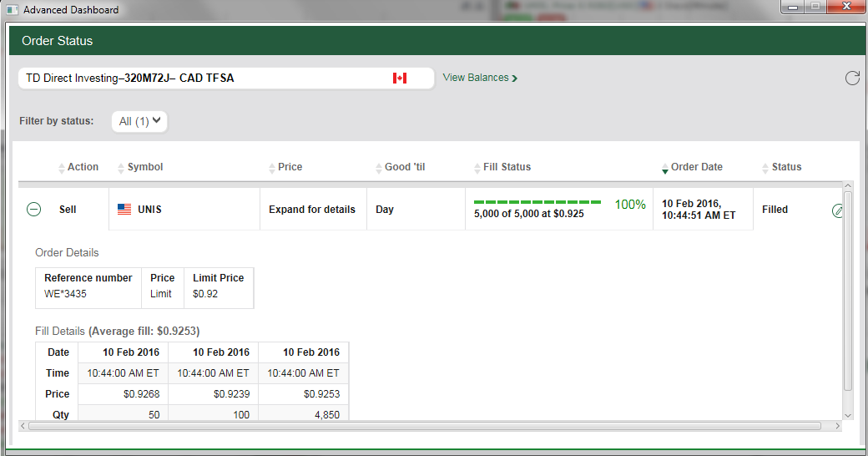Click the 100% fill progress bar
Screen dimensions: 868x456
coord(537,202)
